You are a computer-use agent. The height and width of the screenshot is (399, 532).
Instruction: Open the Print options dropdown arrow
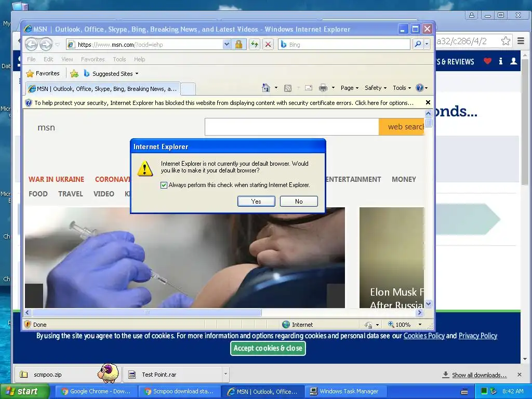click(x=333, y=88)
